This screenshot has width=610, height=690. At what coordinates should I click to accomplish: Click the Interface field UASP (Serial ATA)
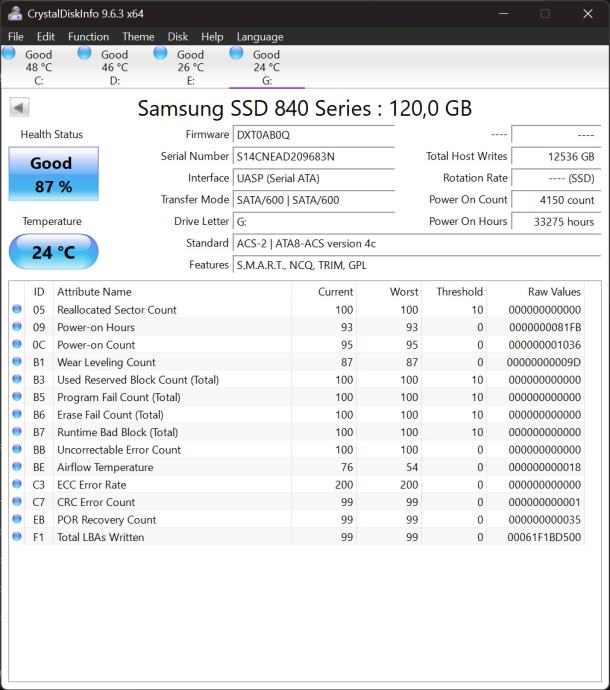coord(314,178)
